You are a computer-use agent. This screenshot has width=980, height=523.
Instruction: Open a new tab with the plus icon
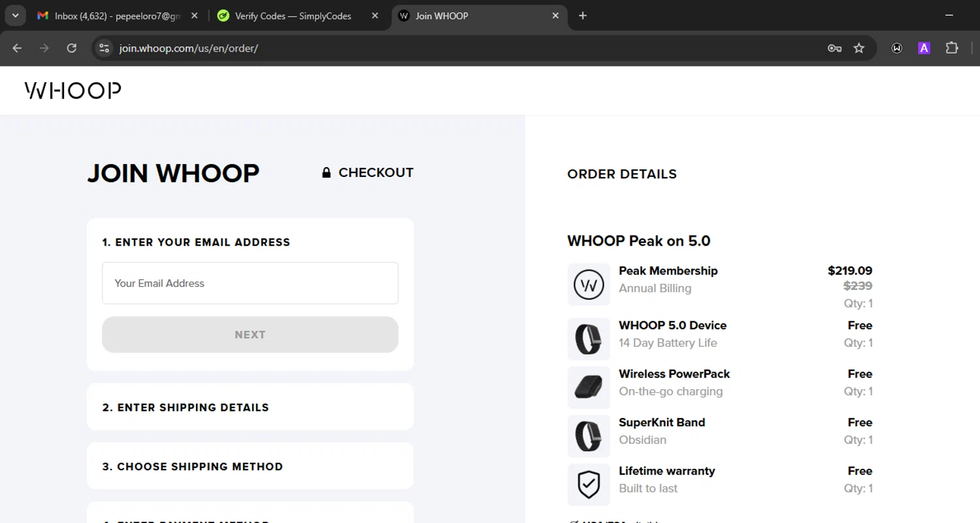pos(583,16)
